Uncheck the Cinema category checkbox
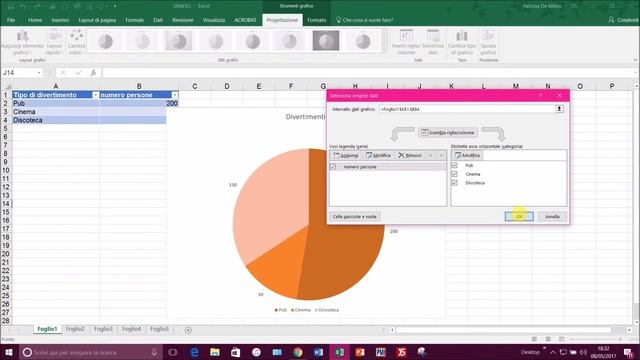Image resolution: width=640 pixels, height=360 pixels. click(454, 174)
